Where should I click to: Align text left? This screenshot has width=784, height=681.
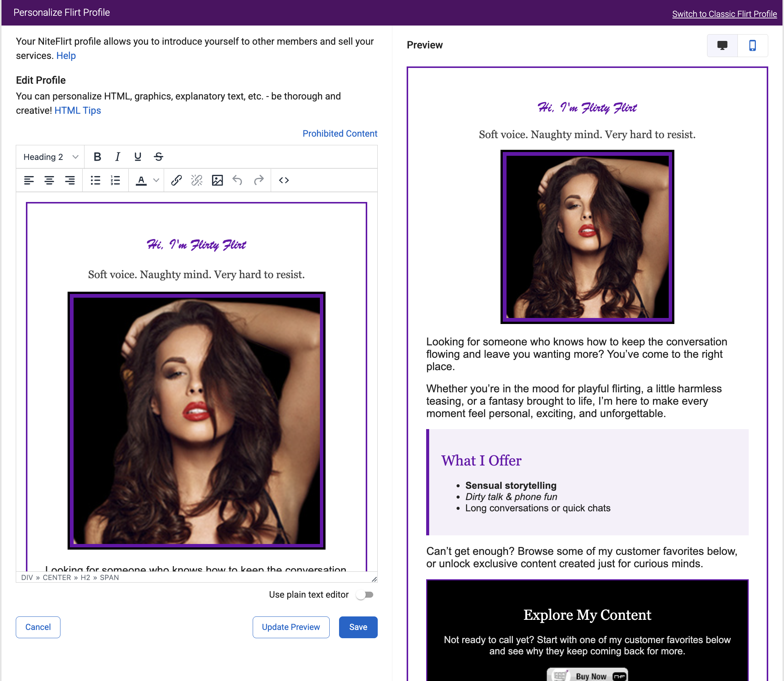[x=29, y=180]
